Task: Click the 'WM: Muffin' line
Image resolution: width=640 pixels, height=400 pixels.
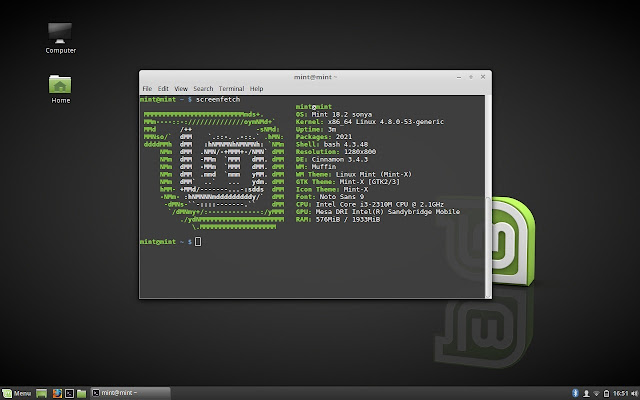Action: (x=316, y=167)
